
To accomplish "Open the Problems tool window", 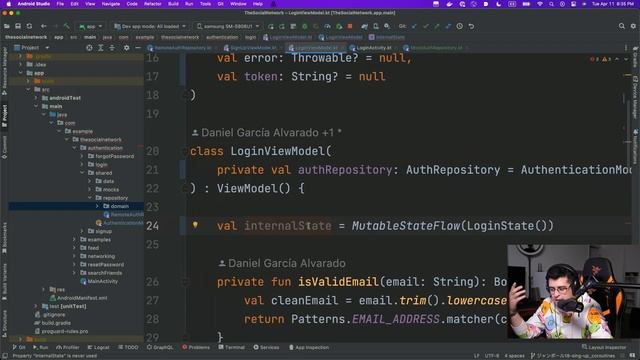I will click(x=196, y=347).
